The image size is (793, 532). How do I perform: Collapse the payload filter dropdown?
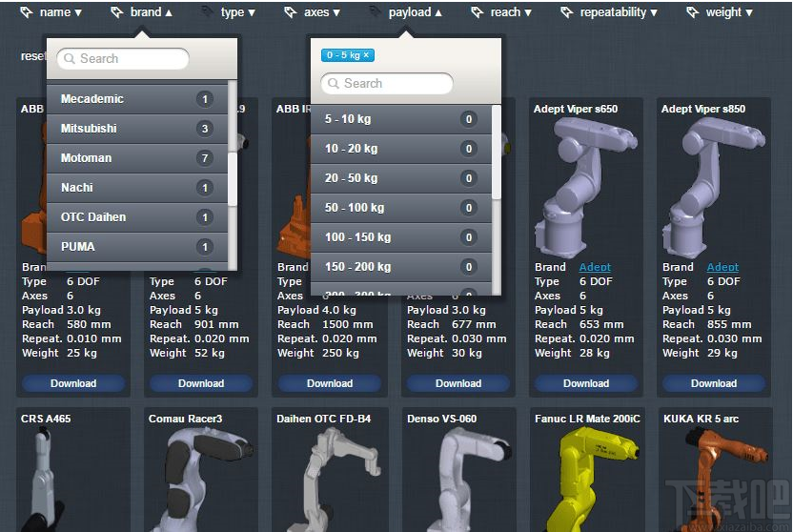[x=416, y=12]
